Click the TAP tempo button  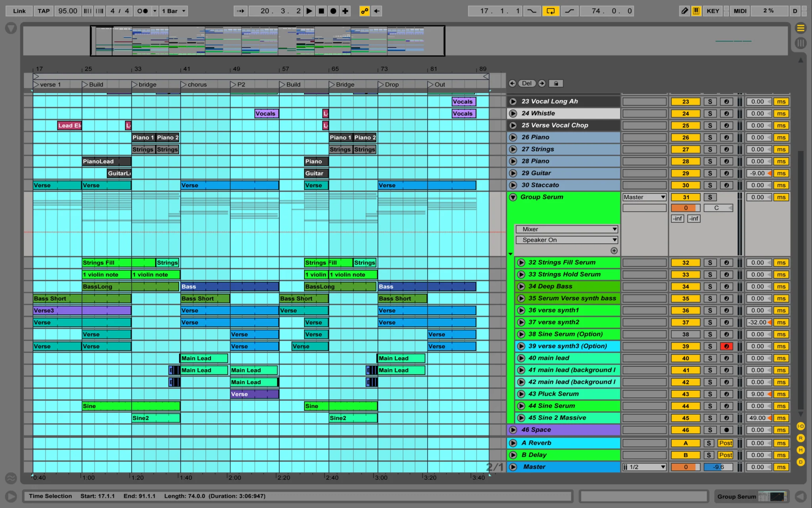pyautogui.click(x=44, y=11)
